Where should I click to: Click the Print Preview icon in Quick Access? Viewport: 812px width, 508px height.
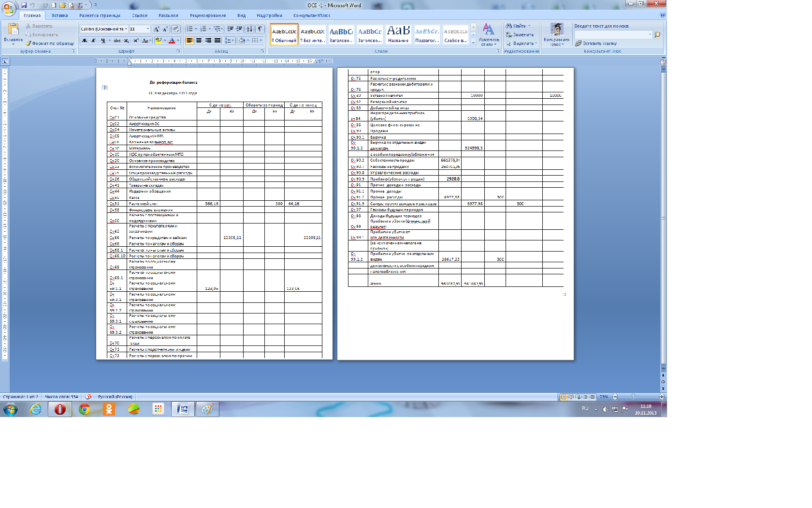point(72,5)
